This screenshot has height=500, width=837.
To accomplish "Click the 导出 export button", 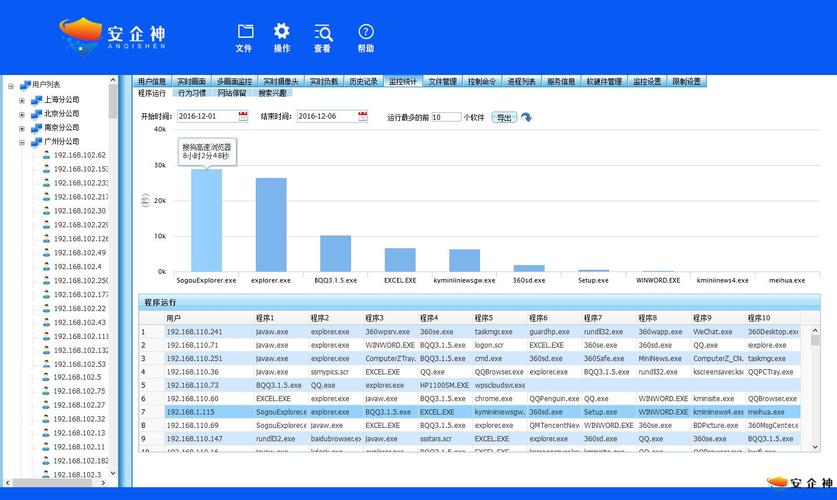I will tap(504, 117).
